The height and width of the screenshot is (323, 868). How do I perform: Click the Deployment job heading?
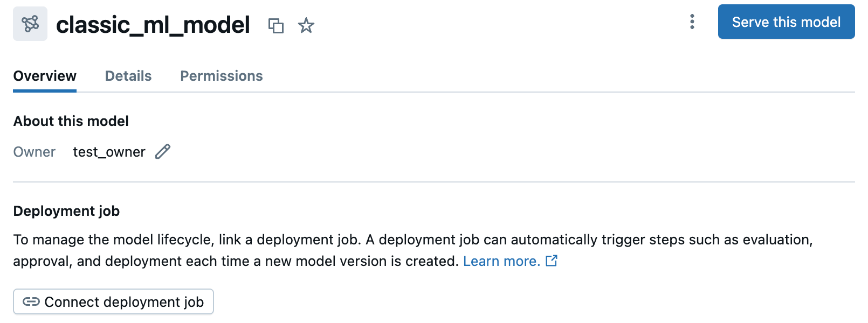click(x=66, y=211)
